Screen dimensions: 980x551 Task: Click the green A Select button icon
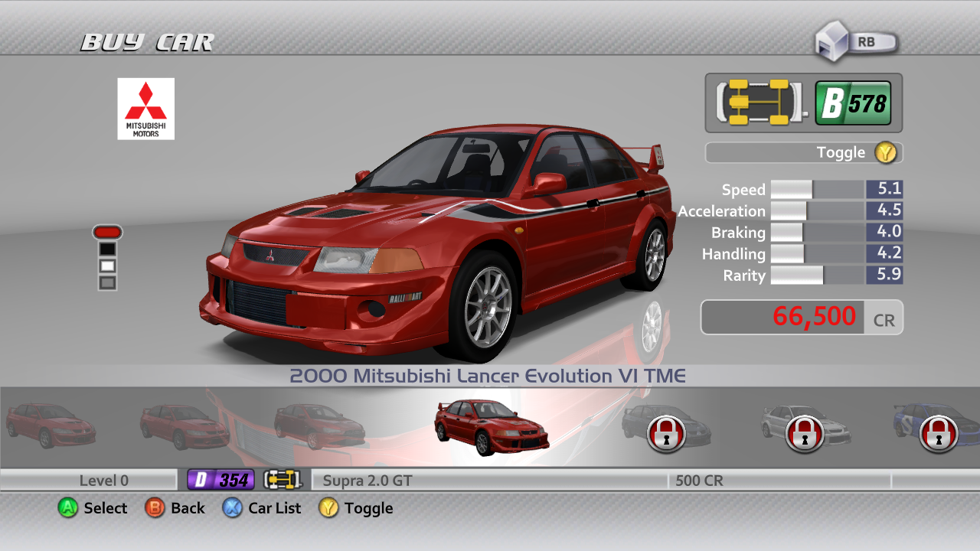tap(69, 507)
